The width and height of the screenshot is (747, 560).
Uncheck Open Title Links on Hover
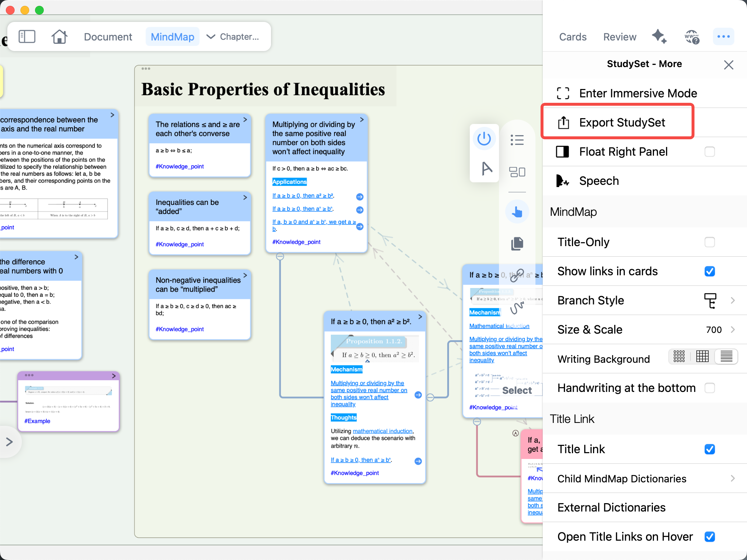coord(709,537)
